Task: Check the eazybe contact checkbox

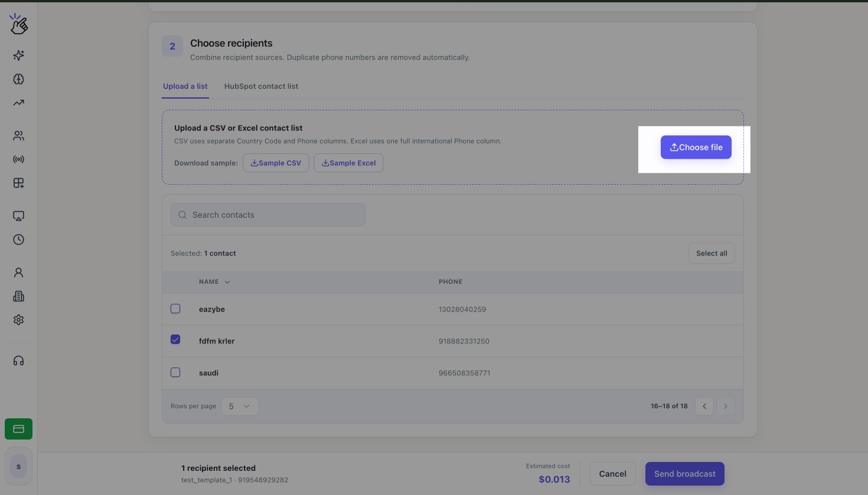Action: click(x=175, y=309)
